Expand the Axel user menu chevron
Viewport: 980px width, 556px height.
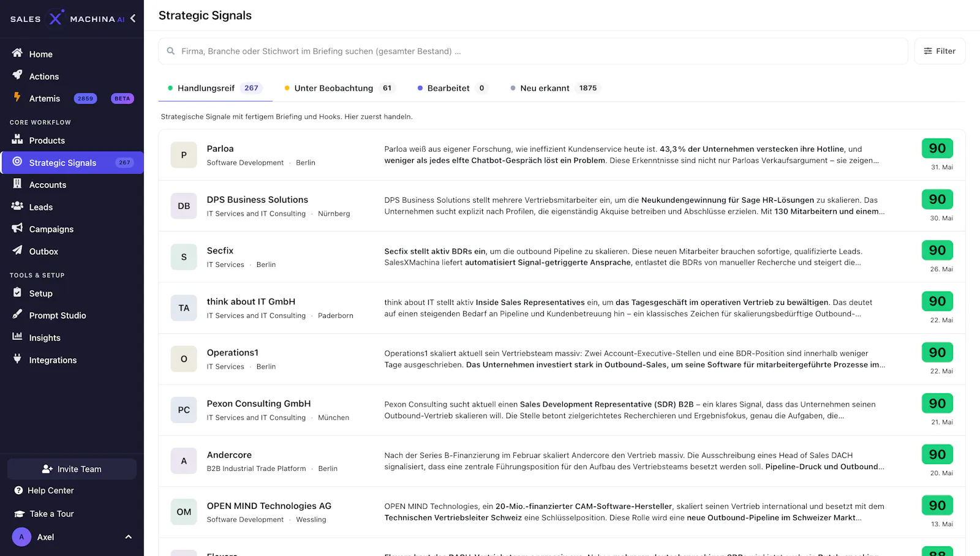pos(129,537)
